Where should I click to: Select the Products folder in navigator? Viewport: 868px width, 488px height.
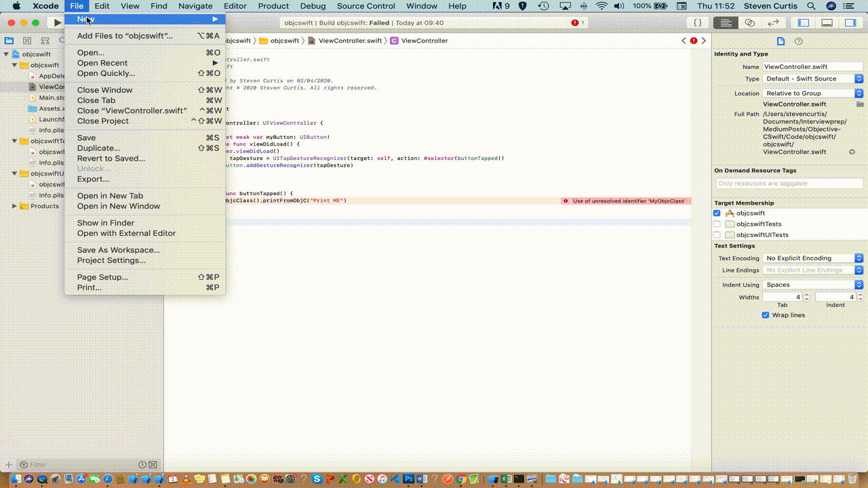[x=39, y=206]
